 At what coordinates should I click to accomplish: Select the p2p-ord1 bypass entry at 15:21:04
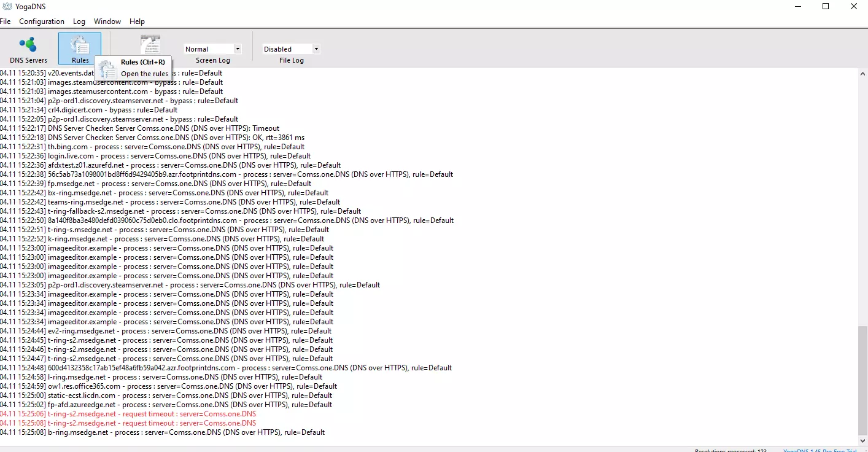tap(119, 101)
